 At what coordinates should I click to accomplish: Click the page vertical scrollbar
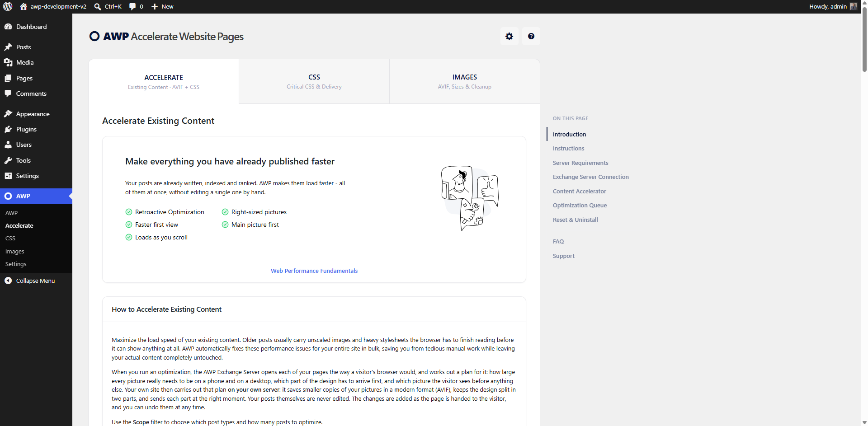pos(864,38)
